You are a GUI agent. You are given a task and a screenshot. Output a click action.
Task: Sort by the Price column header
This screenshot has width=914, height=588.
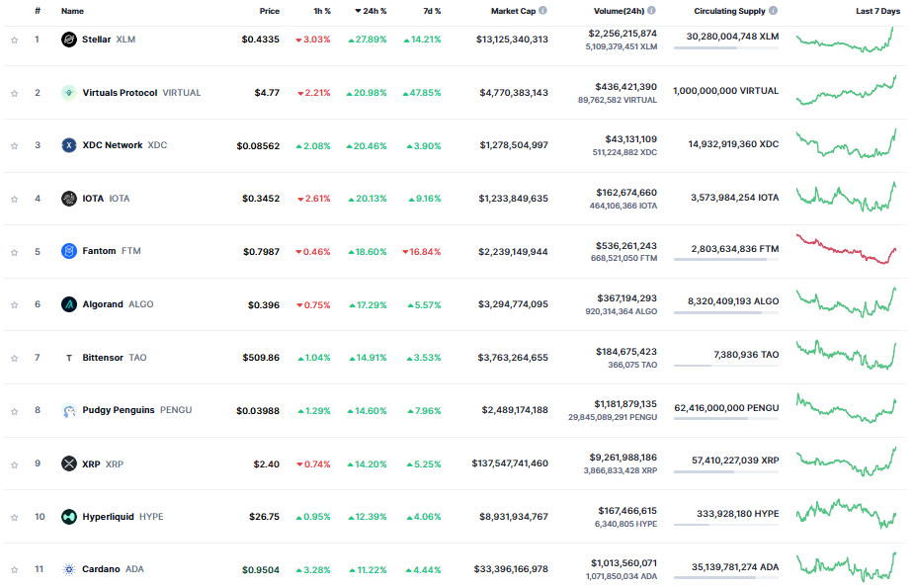270,11
